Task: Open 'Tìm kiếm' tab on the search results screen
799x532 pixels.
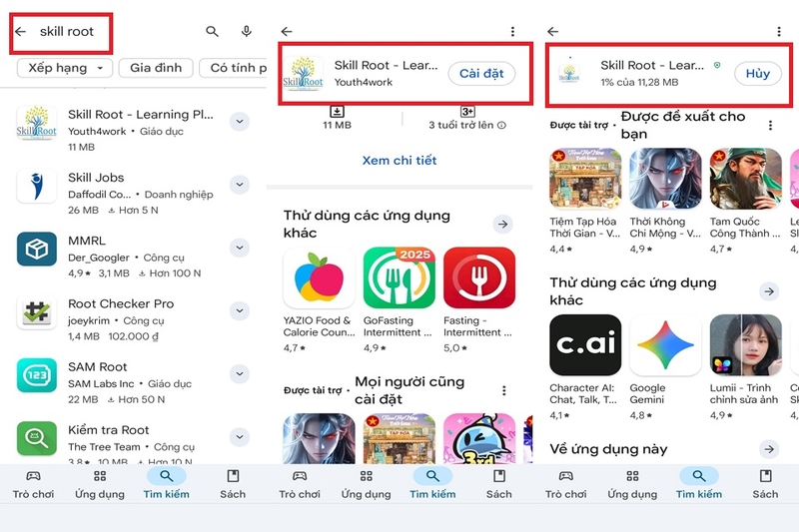Action: coord(166,484)
